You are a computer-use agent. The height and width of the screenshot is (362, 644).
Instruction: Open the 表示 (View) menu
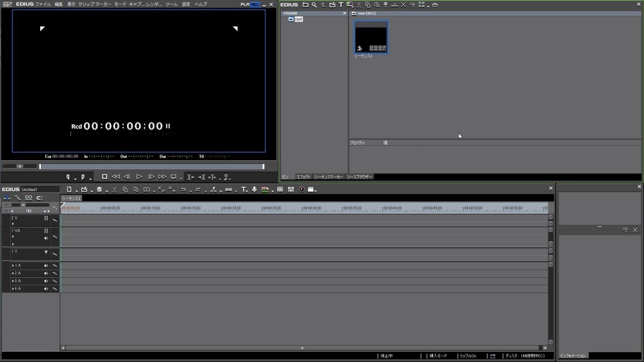click(x=72, y=4)
